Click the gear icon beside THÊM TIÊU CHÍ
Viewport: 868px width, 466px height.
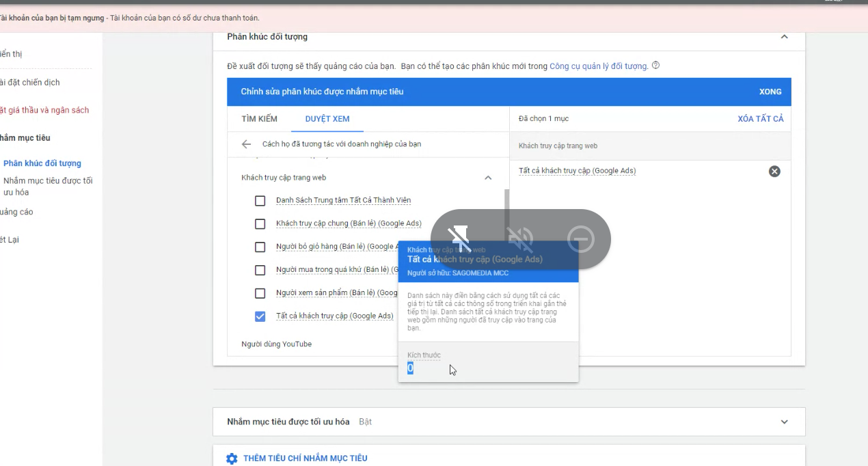[232, 458]
